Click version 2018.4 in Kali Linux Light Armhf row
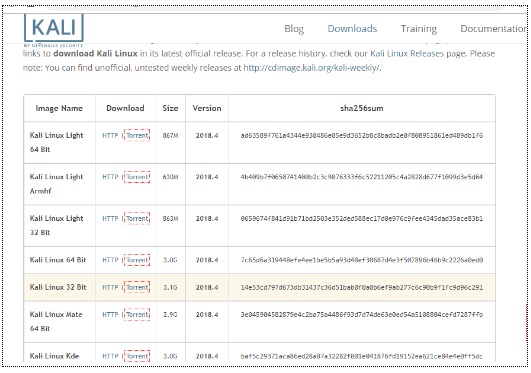Screen dimensions: 531x373 pyautogui.click(x=207, y=177)
